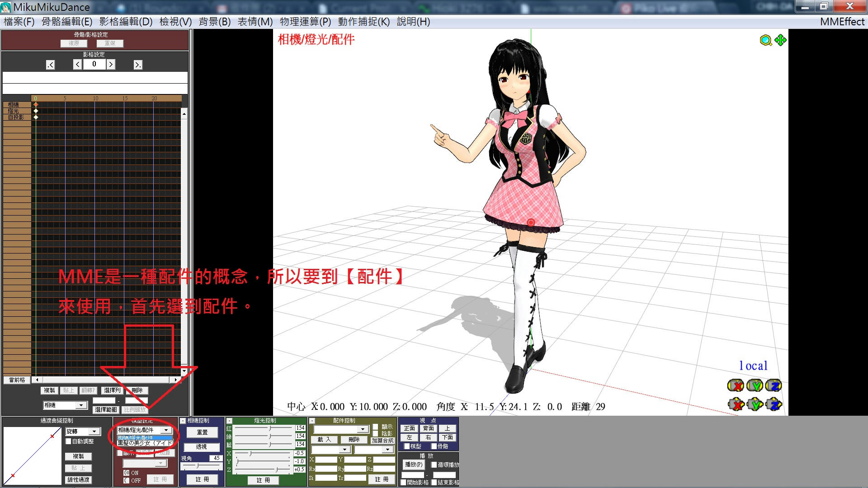Click the lower-row X axis move icon
The height and width of the screenshot is (488, 868).
point(736,404)
